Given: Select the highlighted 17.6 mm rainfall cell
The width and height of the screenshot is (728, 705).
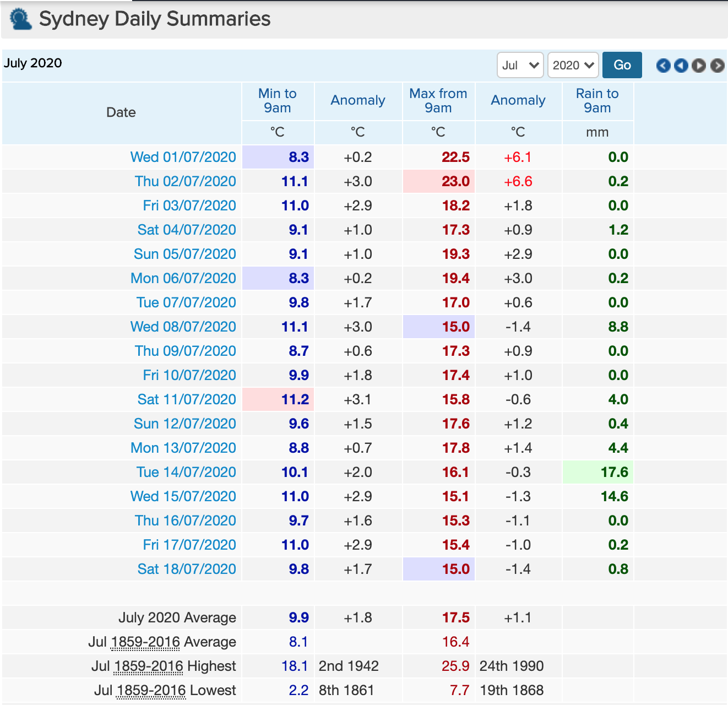Looking at the screenshot, I should [597, 472].
